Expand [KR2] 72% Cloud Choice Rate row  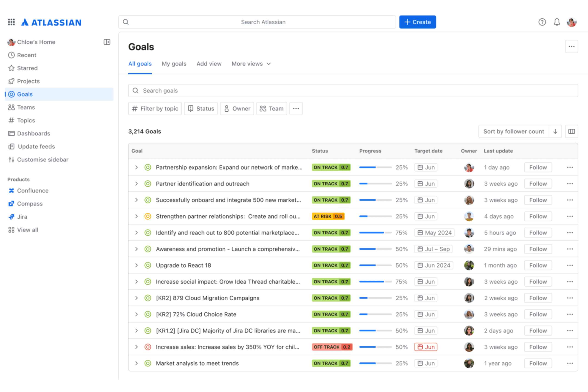136,314
